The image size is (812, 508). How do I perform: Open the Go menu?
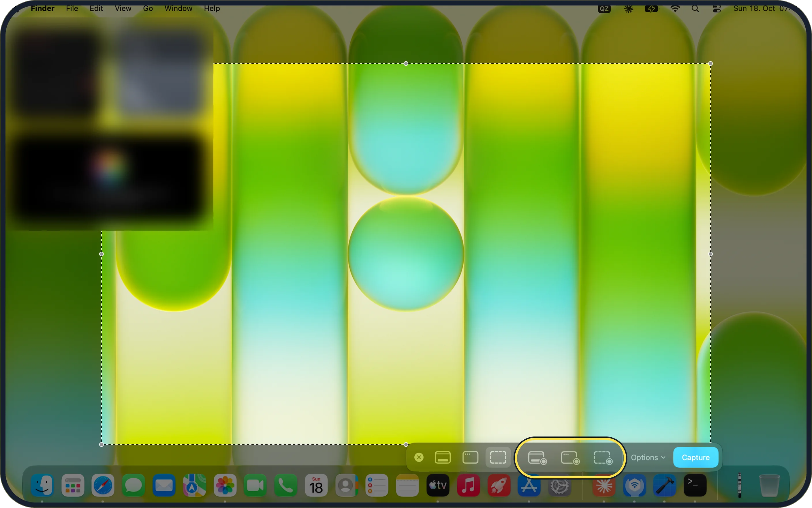click(x=148, y=8)
